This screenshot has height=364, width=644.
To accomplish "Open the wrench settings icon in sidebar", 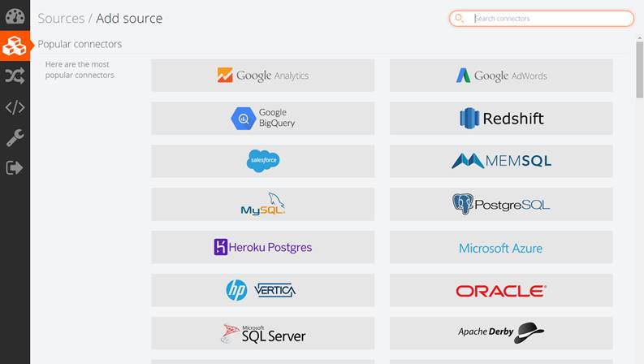I will pos(15,137).
